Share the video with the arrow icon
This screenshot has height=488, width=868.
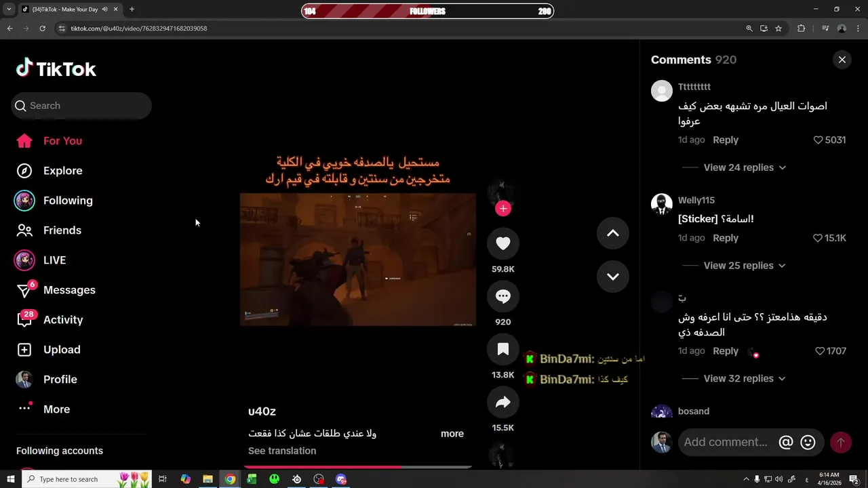pyautogui.click(x=503, y=402)
